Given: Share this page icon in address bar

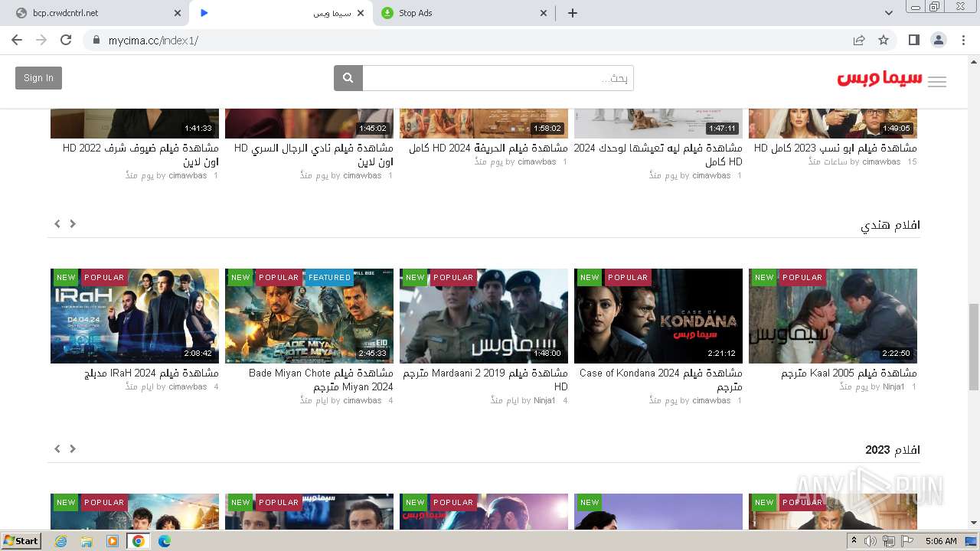Looking at the screenshot, I should click(859, 40).
